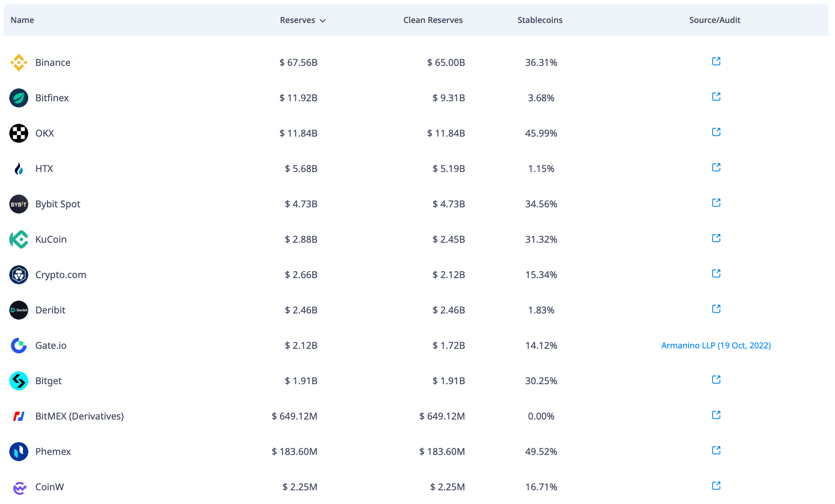Click the Binance logo
The image size is (835, 504).
pyautogui.click(x=19, y=62)
